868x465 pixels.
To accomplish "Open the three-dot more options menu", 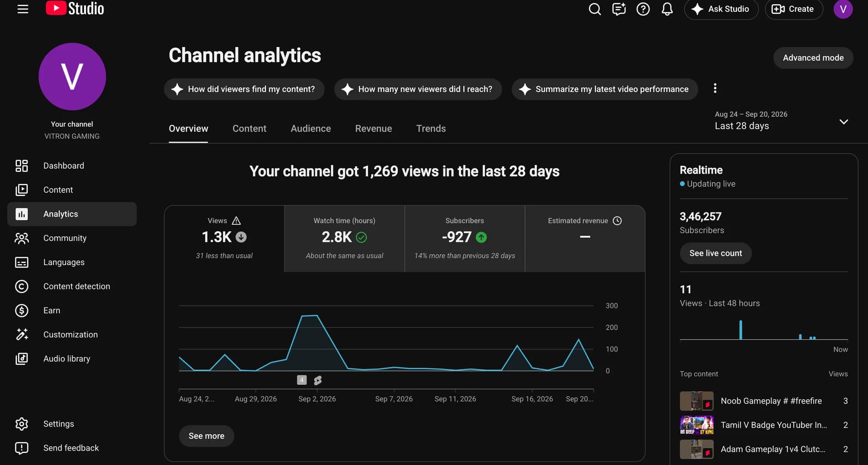I will pyautogui.click(x=715, y=88).
